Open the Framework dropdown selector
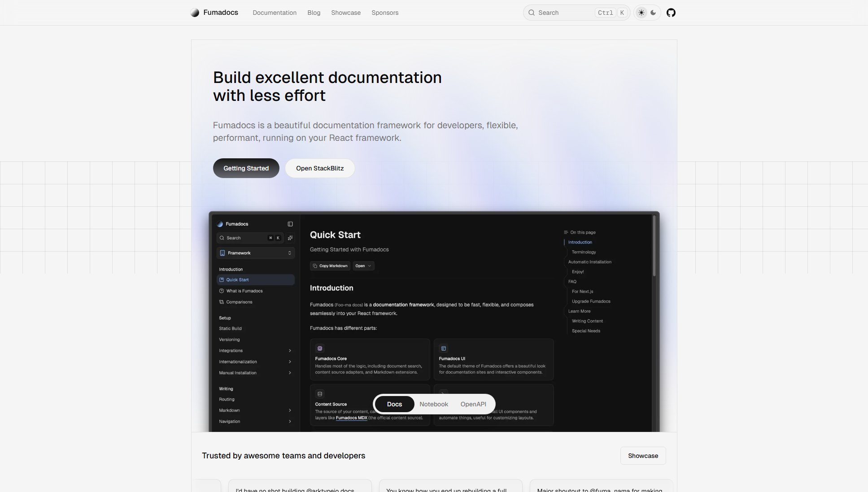 coord(256,253)
